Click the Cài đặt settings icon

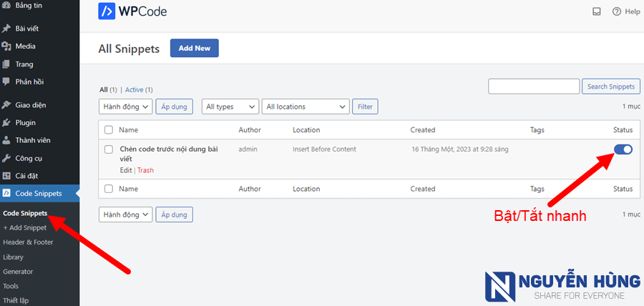click(6, 176)
